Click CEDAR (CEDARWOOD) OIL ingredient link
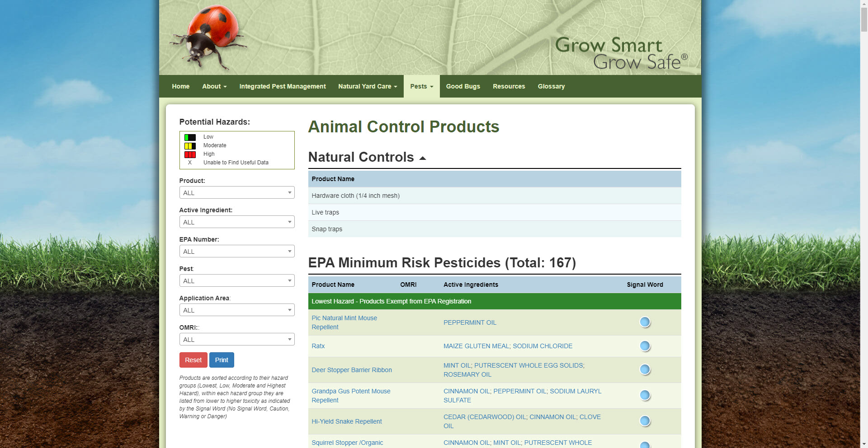This screenshot has width=868, height=448. coord(485,417)
